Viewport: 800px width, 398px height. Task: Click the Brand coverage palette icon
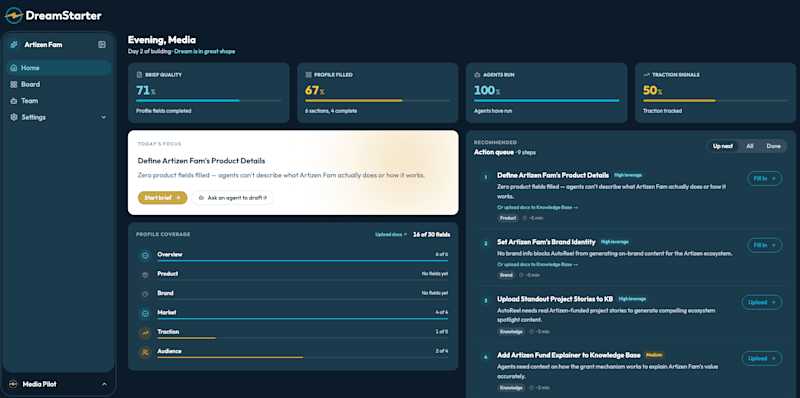click(145, 294)
